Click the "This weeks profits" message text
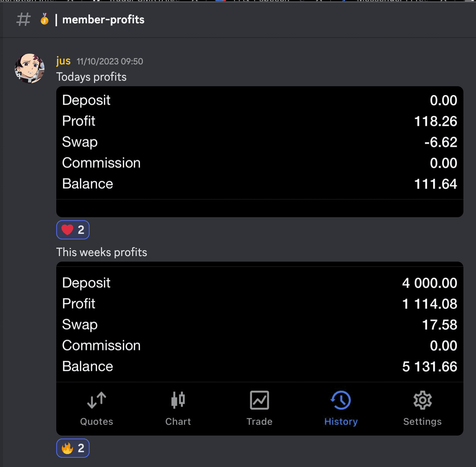 tap(102, 252)
